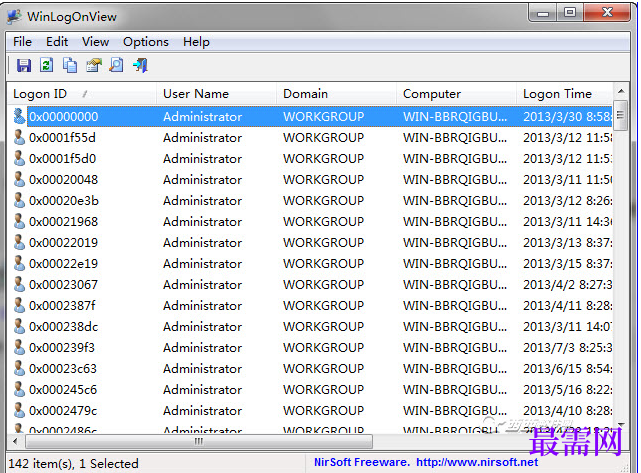
Task: Click the Refresh toolbar icon
Action: click(47, 65)
